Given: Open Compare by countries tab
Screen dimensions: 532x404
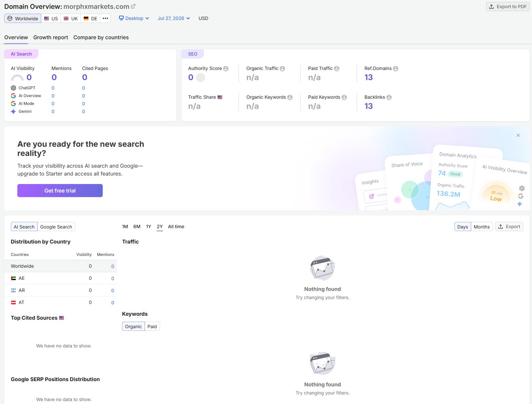Looking at the screenshot, I should pyautogui.click(x=101, y=37).
